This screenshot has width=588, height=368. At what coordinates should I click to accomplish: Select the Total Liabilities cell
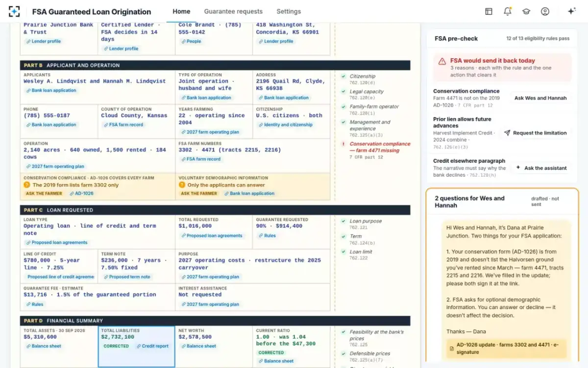(137, 347)
